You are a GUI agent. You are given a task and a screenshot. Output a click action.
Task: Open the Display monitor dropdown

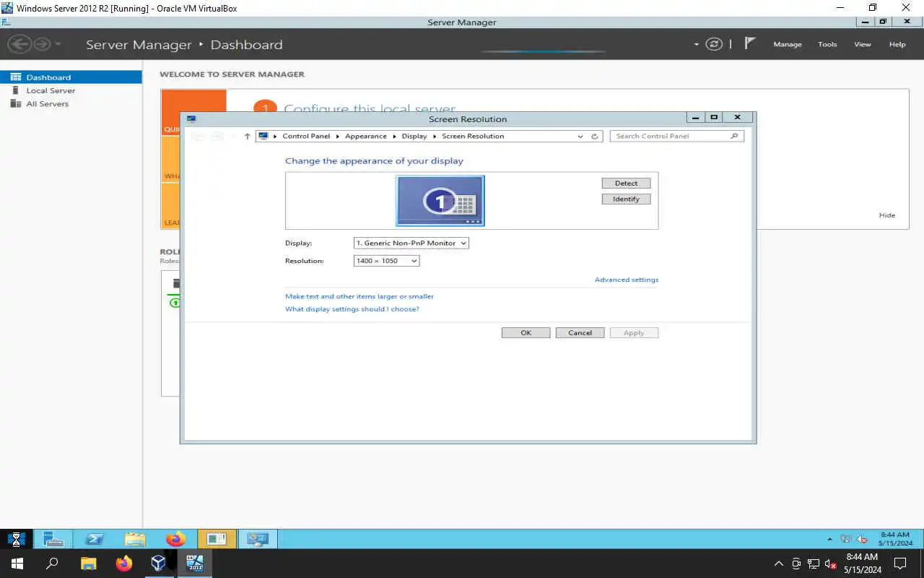coord(411,243)
